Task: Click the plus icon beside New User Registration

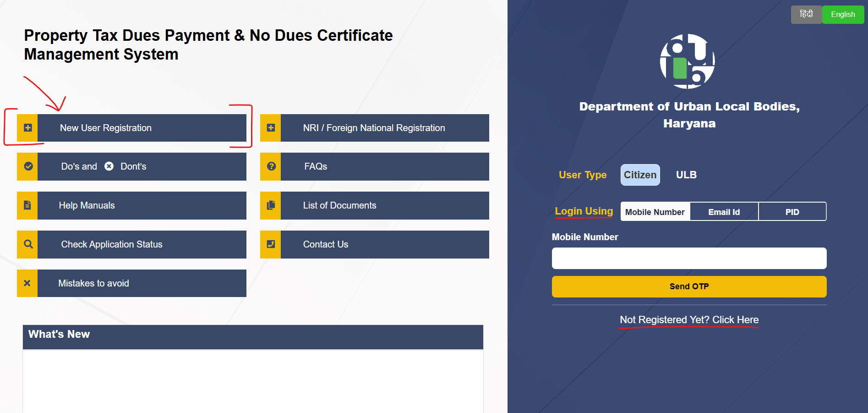Action: [27, 128]
